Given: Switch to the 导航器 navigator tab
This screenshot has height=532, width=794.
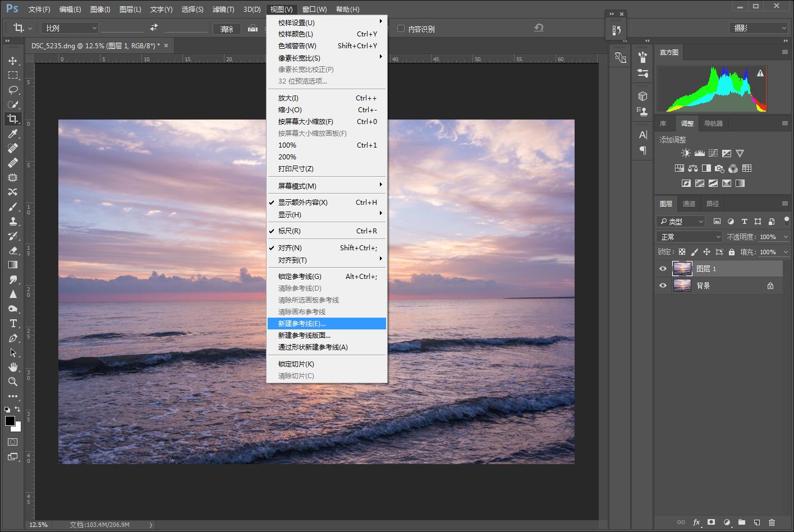Looking at the screenshot, I should pos(713,123).
